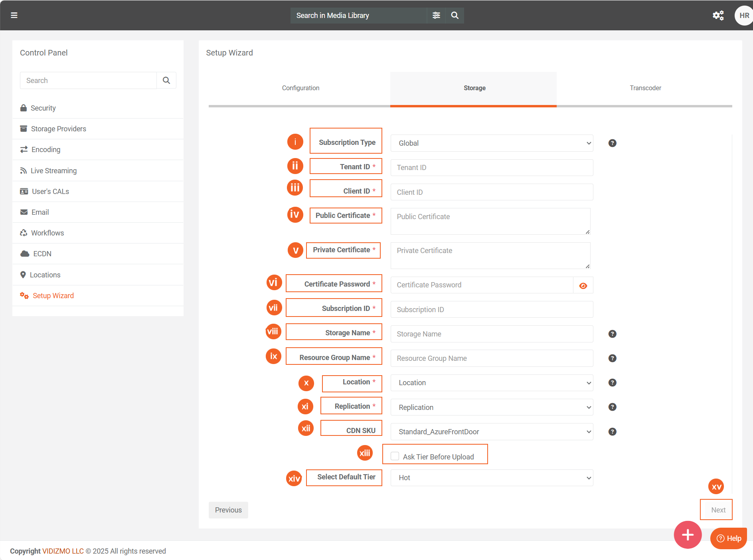This screenshot has height=560, width=753.
Task: Click the Tenant ID input field
Action: [x=492, y=168]
